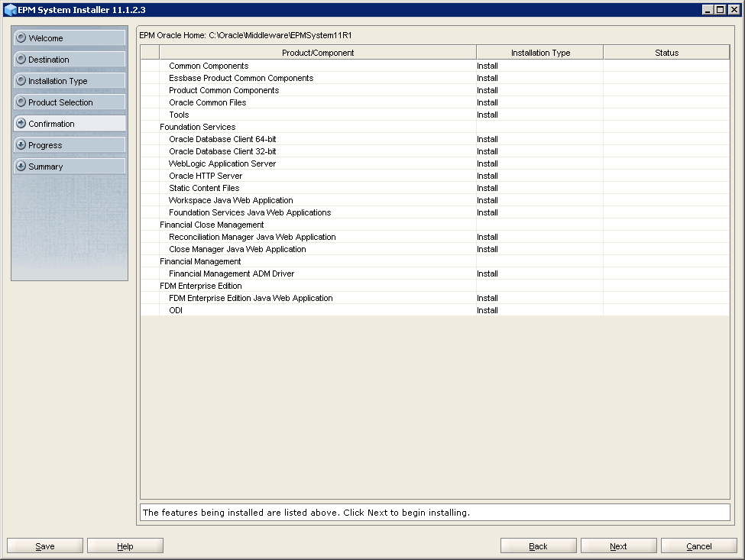
Task: Select the Confirmation step
Action: (x=70, y=124)
